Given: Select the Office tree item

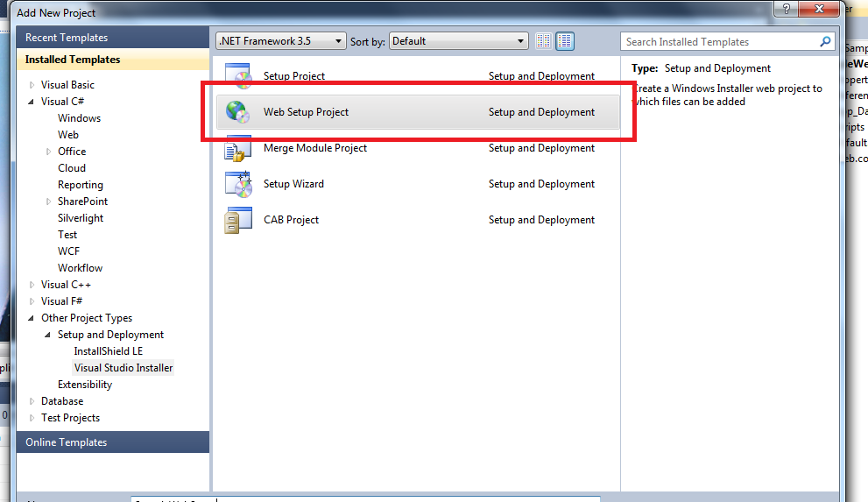Looking at the screenshot, I should pos(72,151).
